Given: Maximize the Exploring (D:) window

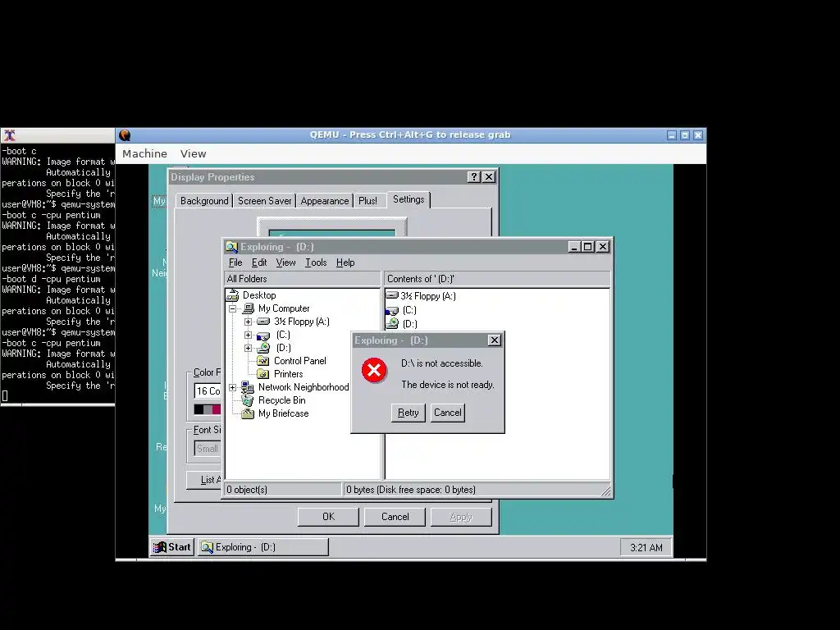Looking at the screenshot, I should point(587,246).
